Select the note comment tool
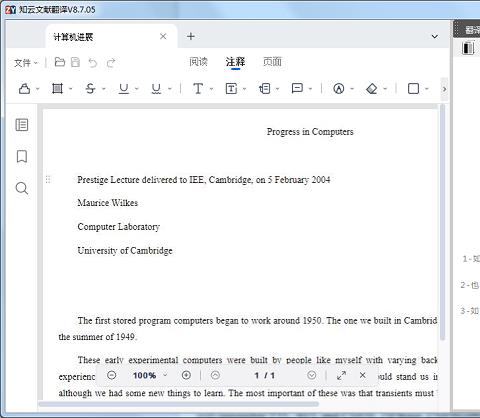Image resolution: width=480 pixels, height=418 pixels. tap(297, 89)
